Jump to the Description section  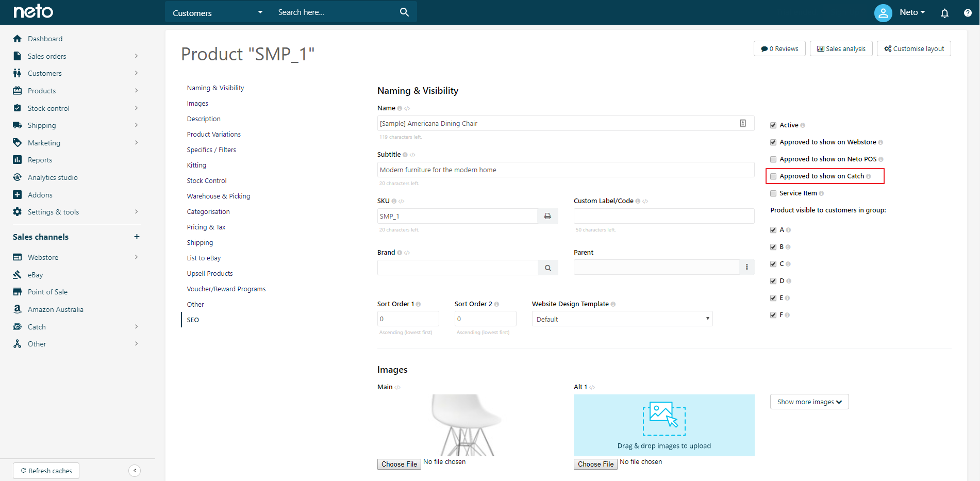204,119
